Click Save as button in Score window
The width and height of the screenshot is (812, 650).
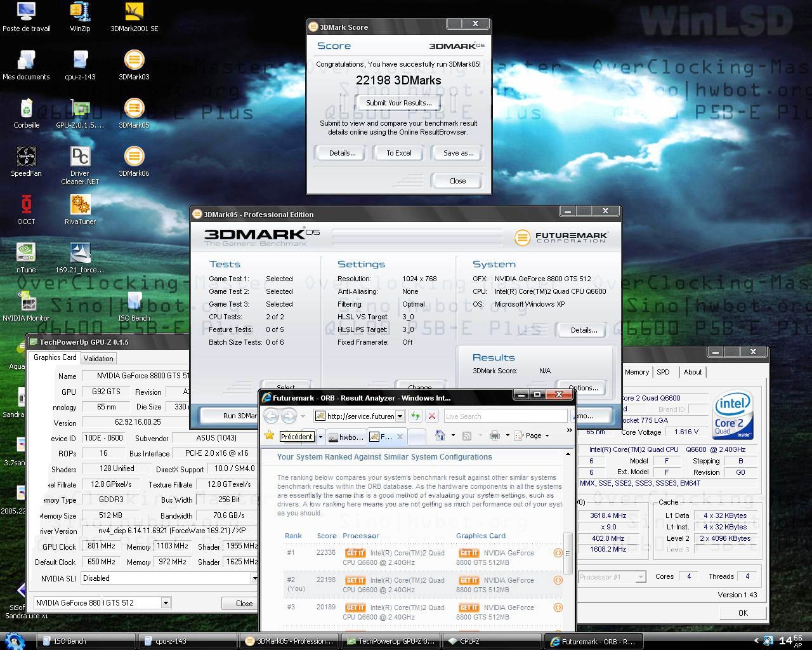(x=458, y=153)
